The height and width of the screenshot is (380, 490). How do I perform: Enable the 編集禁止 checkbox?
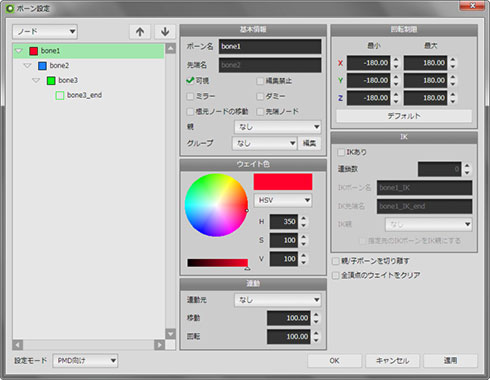tap(260, 81)
